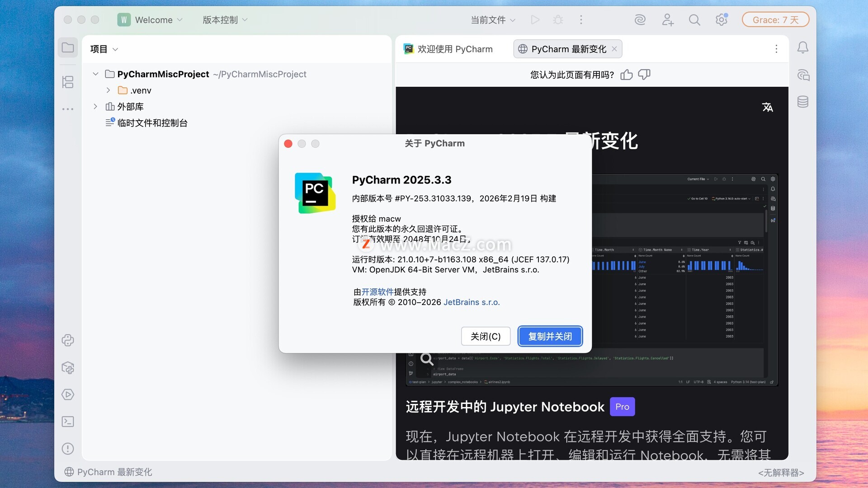Open the 开源软件 link
The height and width of the screenshot is (488, 868).
[x=377, y=292]
